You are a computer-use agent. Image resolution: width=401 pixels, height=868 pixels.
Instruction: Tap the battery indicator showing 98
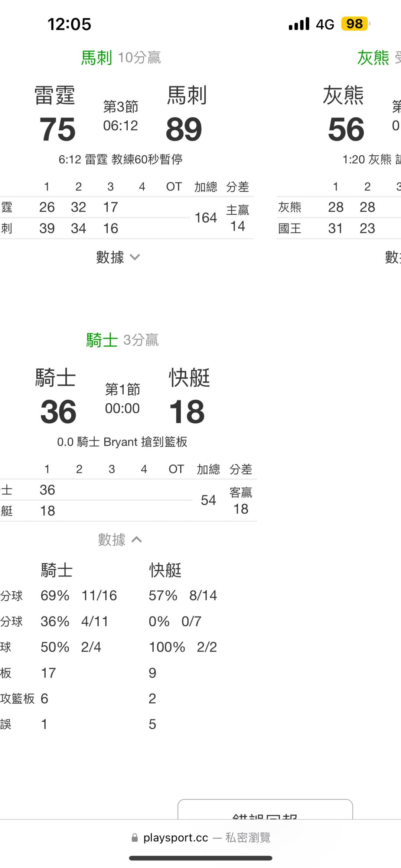[355, 24]
